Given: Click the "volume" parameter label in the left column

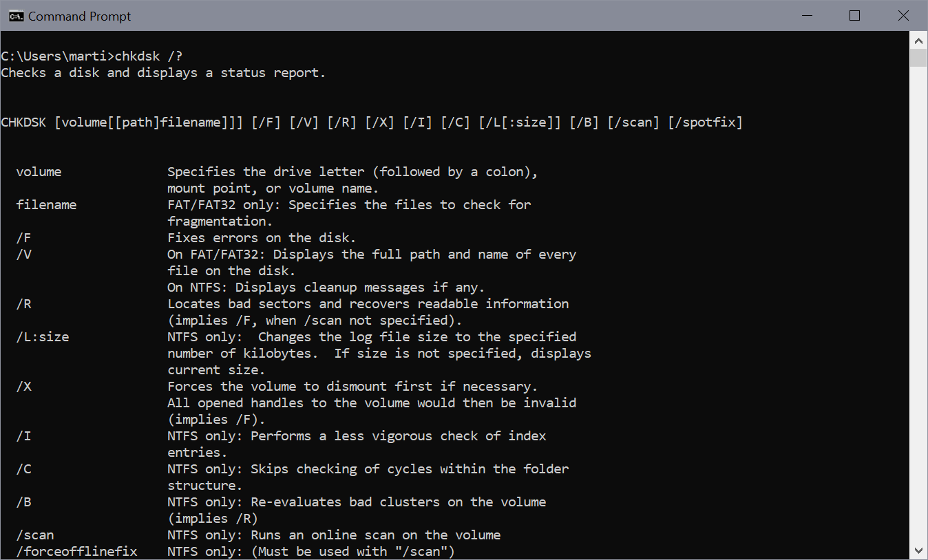Looking at the screenshot, I should (x=39, y=172).
